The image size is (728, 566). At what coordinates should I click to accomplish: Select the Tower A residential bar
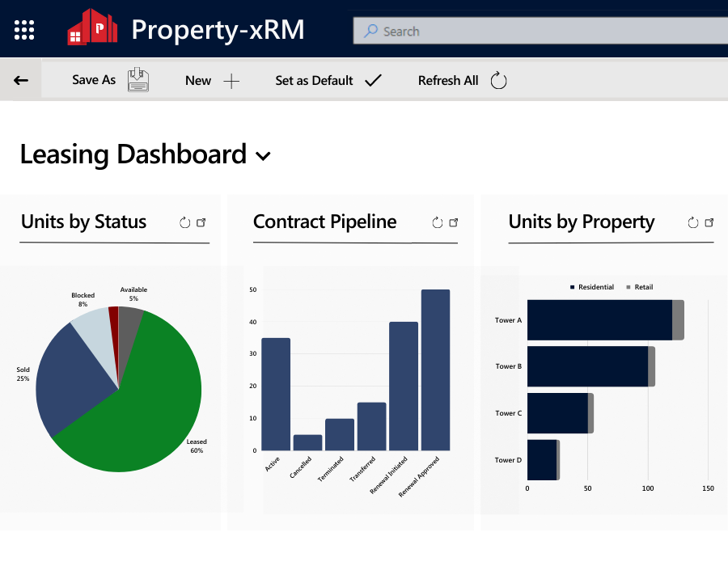point(599,319)
